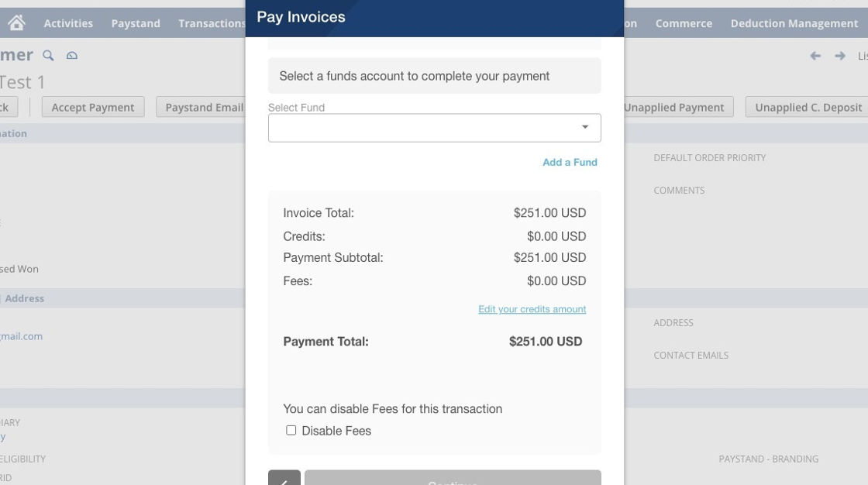Open the Transactions menu
The height and width of the screenshot is (485, 868).
(212, 23)
